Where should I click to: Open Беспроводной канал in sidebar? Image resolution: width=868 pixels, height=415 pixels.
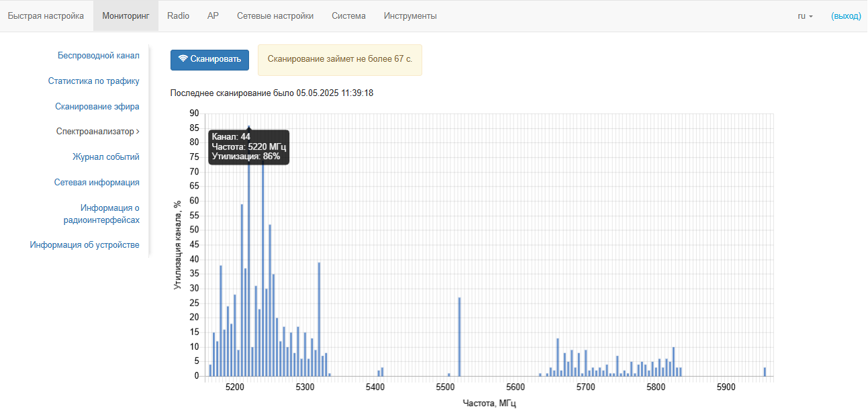pyautogui.click(x=98, y=56)
